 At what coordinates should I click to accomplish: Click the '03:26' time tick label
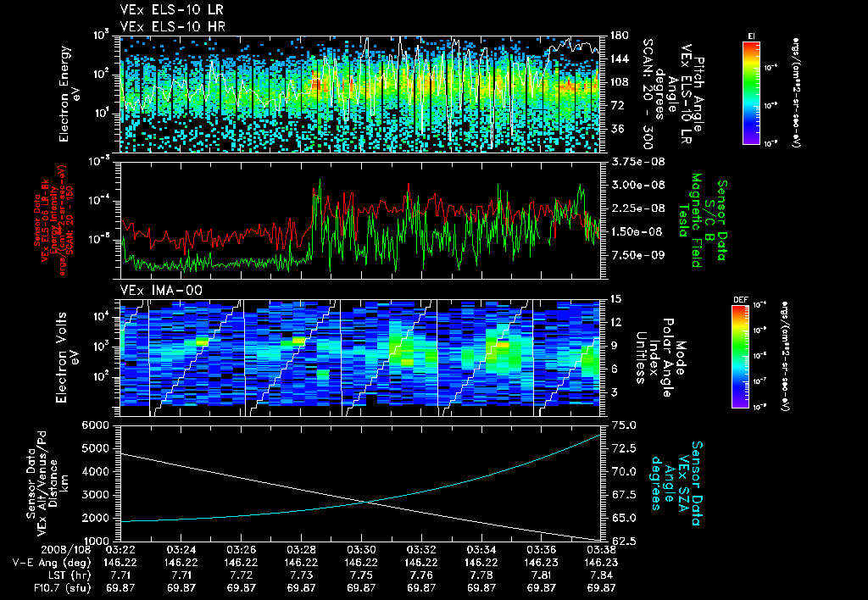[242, 551]
